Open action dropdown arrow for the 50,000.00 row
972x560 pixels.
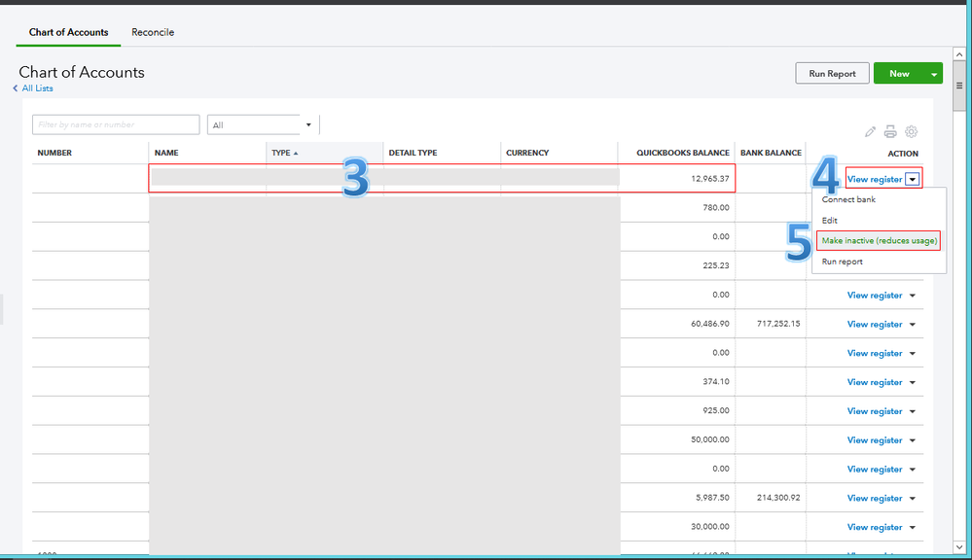click(x=913, y=440)
